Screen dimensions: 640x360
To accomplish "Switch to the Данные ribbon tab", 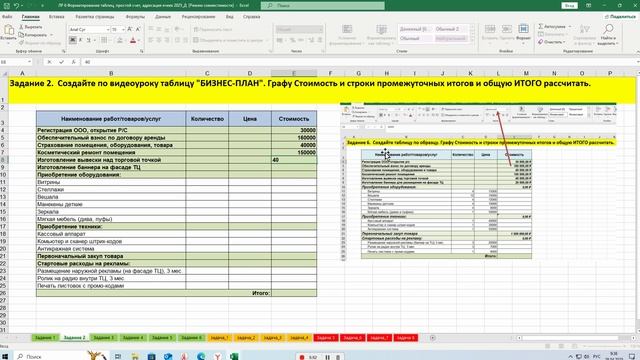I will 163,17.
